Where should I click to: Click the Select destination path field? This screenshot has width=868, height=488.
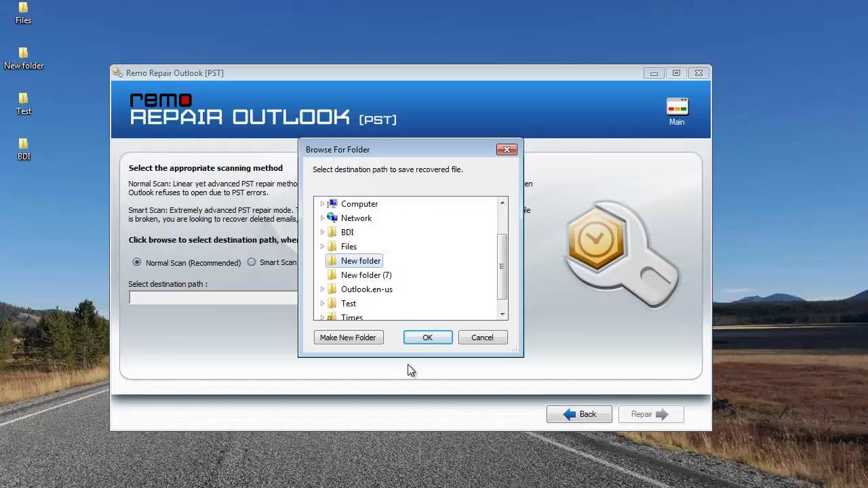214,298
